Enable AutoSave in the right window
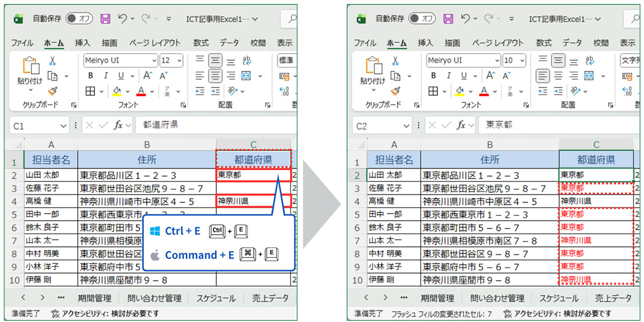This screenshot has width=644, height=322. (422, 19)
